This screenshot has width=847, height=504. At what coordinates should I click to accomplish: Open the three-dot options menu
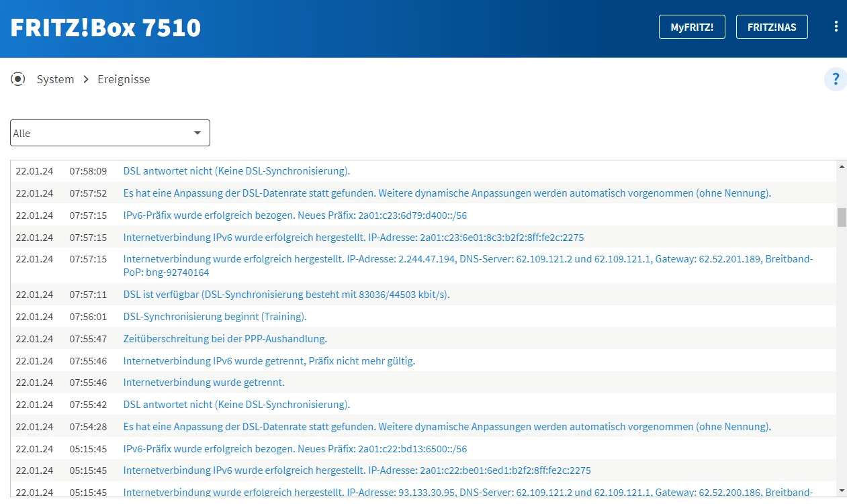(836, 27)
